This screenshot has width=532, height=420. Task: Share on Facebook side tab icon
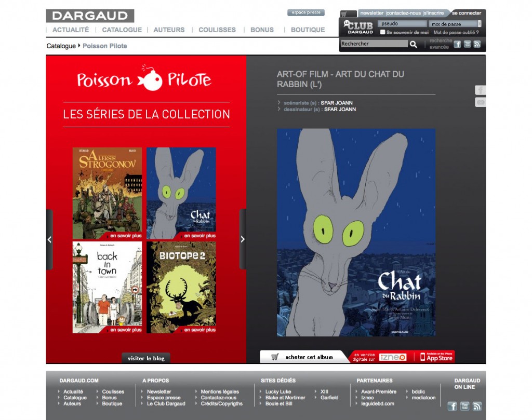[480, 90]
